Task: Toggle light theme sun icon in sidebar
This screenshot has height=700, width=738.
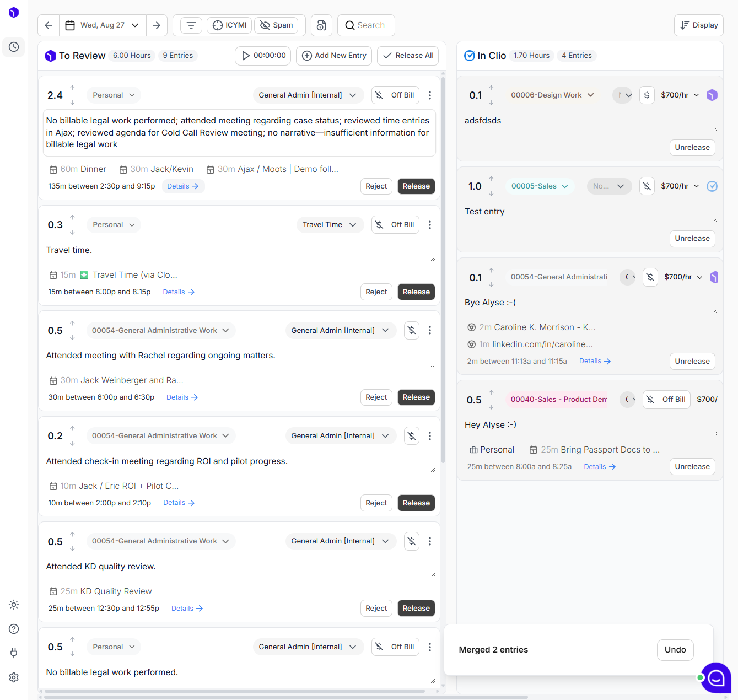Action: pos(14,605)
